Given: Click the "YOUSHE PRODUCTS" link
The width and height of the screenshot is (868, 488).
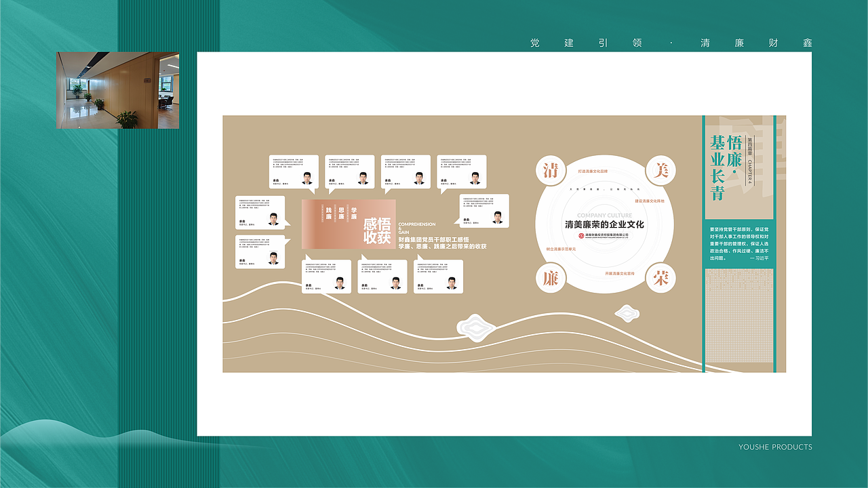Looking at the screenshot, I should (775, 447).
